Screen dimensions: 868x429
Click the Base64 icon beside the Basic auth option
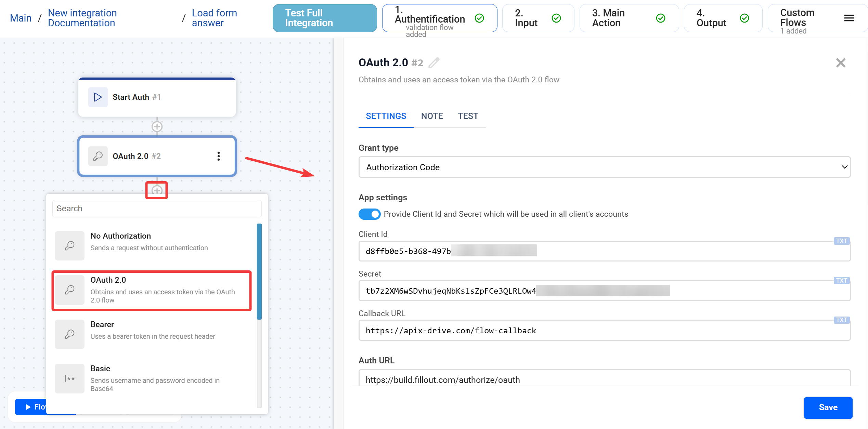[69, 378]
